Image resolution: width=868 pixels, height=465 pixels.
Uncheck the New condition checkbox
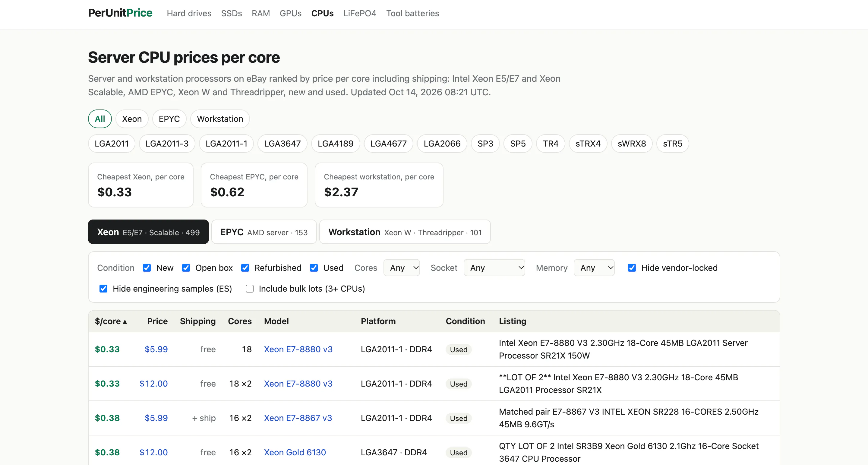coord(147,268)
